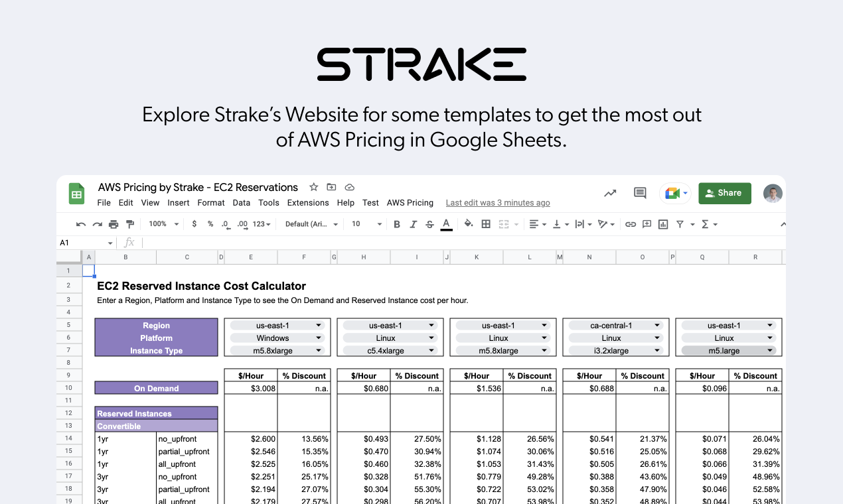The image size is (843, 504).
Task: Open text rotation options
Action: (606, 224)
